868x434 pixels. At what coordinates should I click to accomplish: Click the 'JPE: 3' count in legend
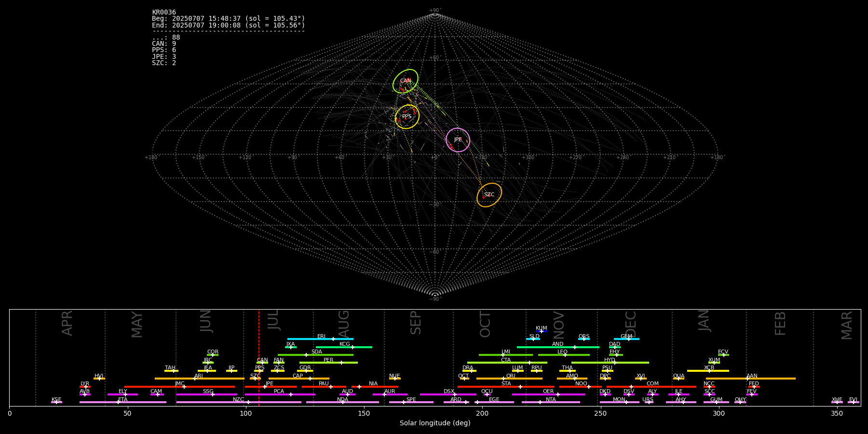coord(164,56)
